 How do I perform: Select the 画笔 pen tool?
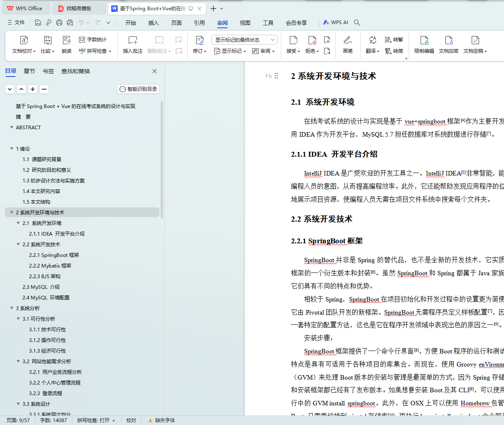348,45
